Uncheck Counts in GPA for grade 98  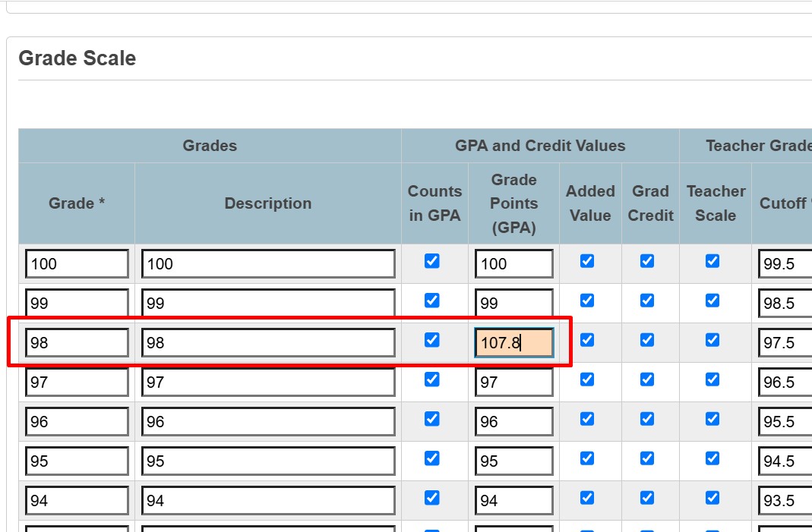click(x=431, y=340)
